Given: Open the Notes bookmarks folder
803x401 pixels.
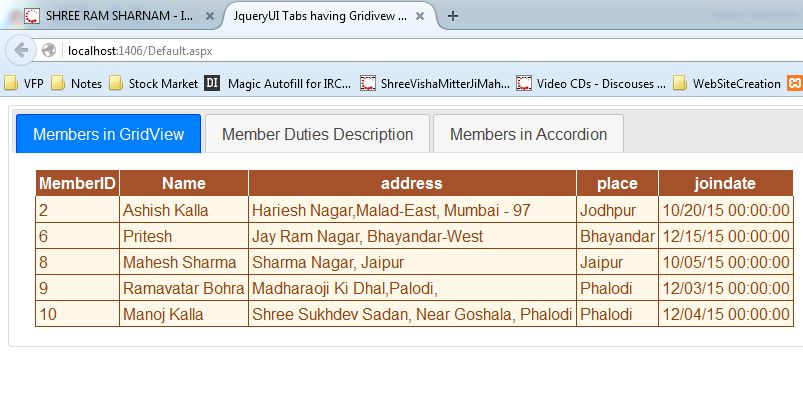Looking at the screenshot, I should (x=77, y=84).
